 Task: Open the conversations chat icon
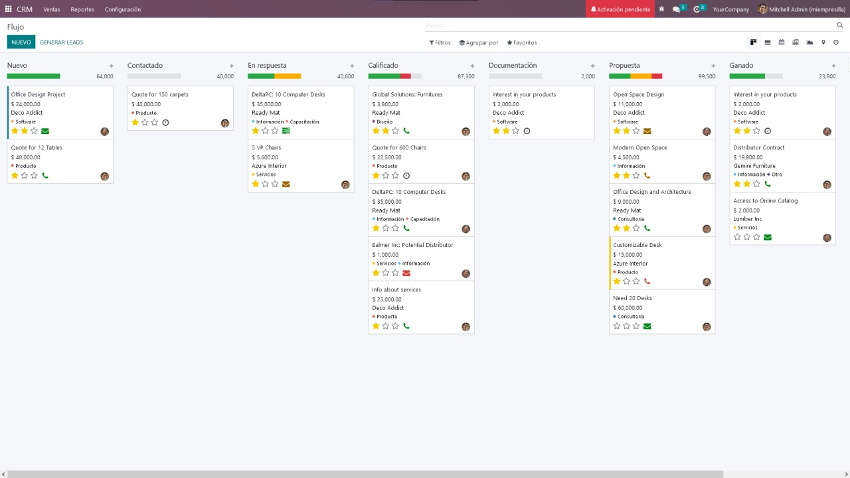coord(677,9)
